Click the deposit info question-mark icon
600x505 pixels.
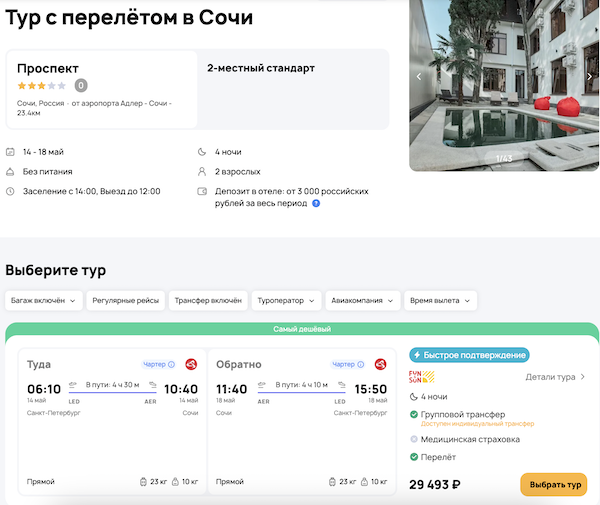click(x=316, y=203)
